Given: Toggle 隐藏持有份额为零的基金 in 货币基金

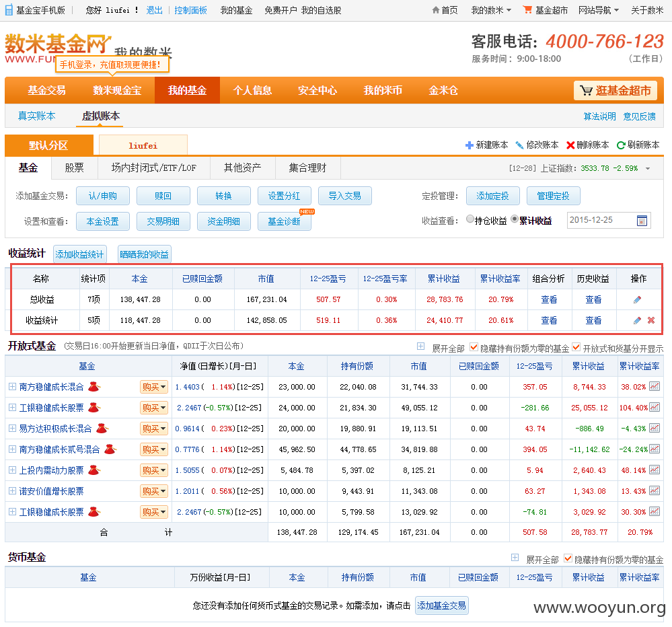Looking at the screenshot, I should pos(568,558).
